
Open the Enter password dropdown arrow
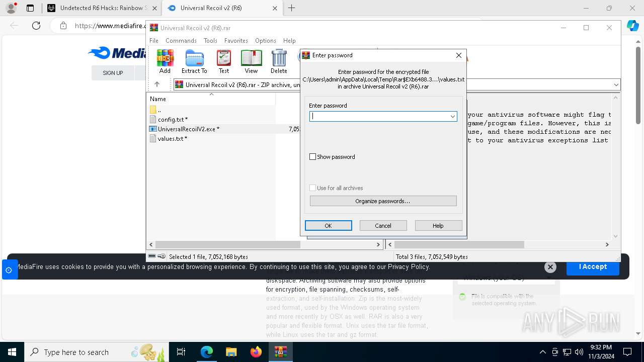(452, 116)
